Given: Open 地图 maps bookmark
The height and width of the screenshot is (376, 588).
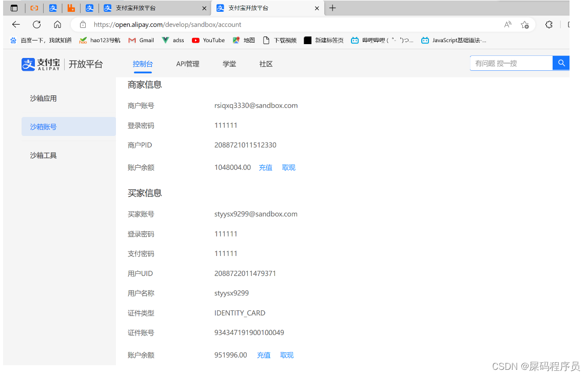Looking at the screenshot, I should [243, 40].
